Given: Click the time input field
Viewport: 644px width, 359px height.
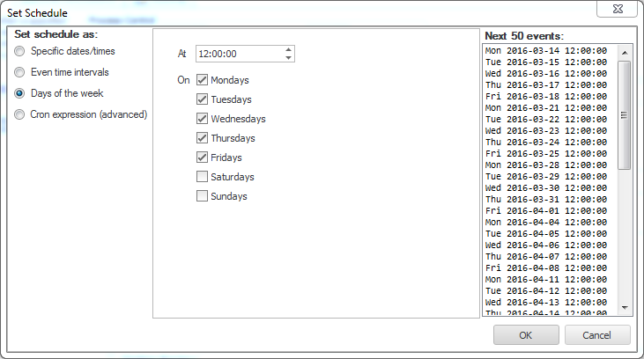Looking at the screenshot, I should coord(238,54).
